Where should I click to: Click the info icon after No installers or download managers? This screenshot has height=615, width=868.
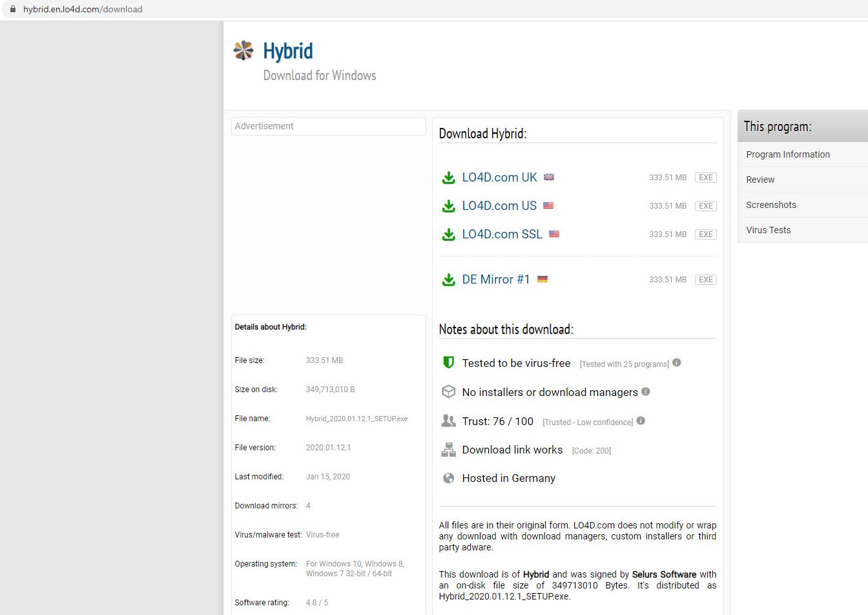(x=646, y=391)
